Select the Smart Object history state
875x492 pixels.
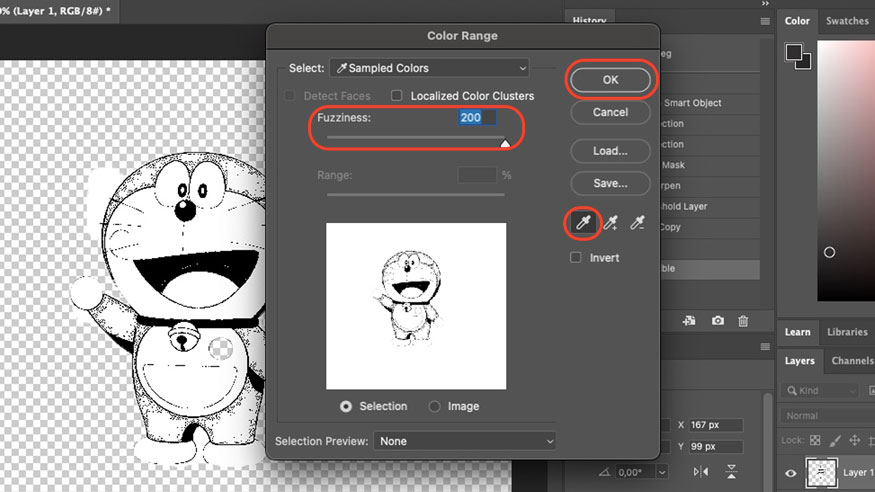pyautogui.click(x=709, y=103)
